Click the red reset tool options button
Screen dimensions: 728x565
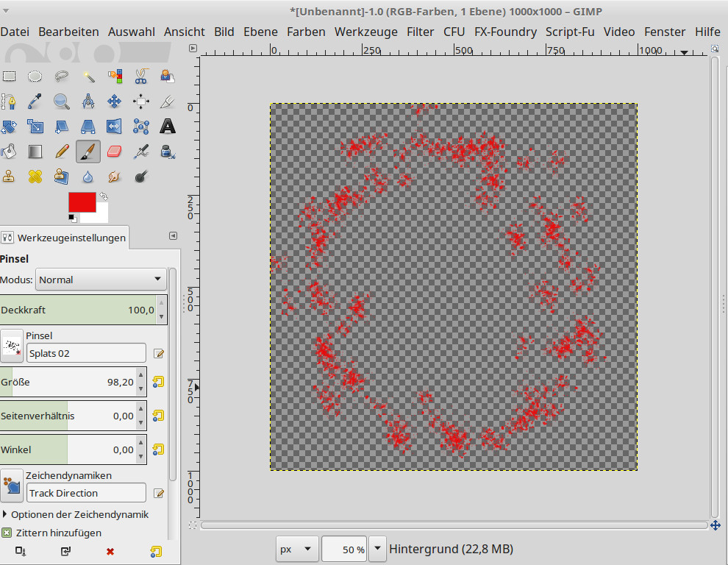pyautogui.click(x=110, y=550)
